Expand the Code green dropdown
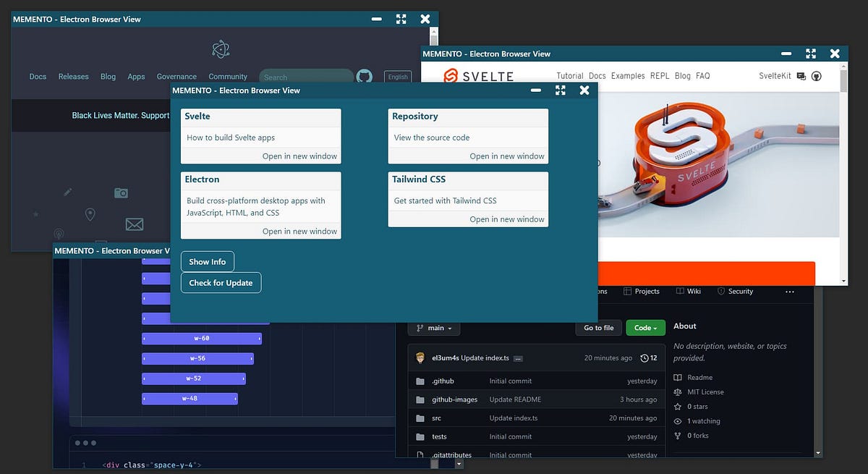This screenshot has width=868, height=474. (644, 327)
